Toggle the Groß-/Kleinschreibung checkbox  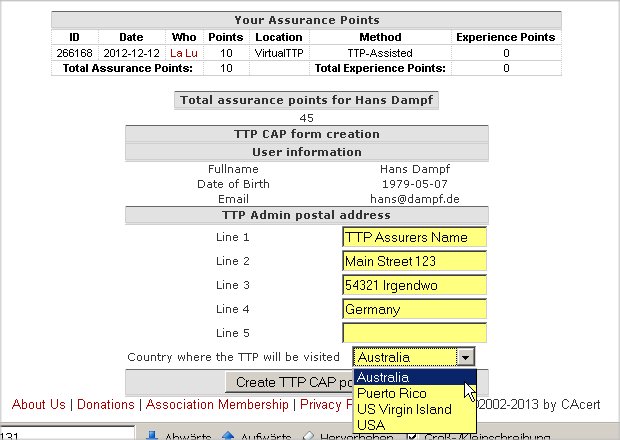415,435
